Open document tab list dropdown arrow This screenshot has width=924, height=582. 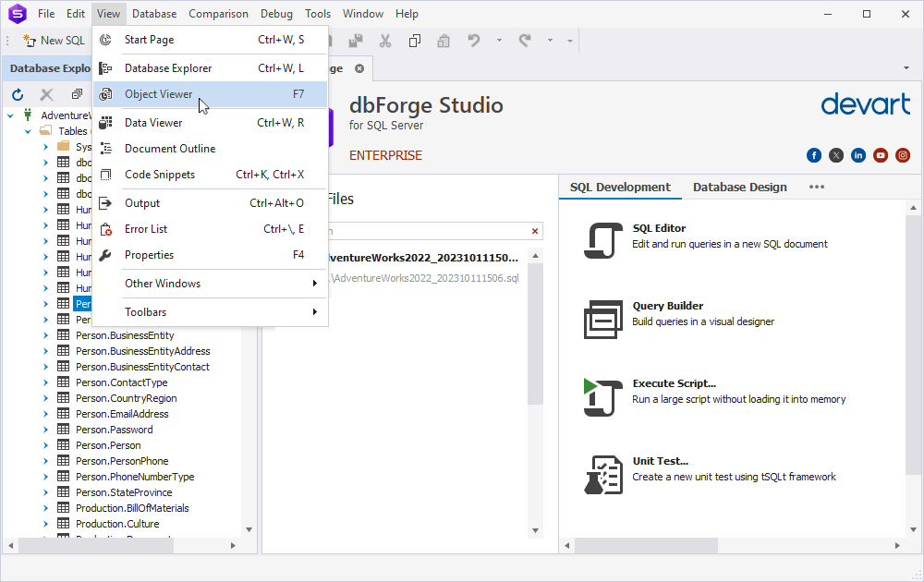(906, 68)
